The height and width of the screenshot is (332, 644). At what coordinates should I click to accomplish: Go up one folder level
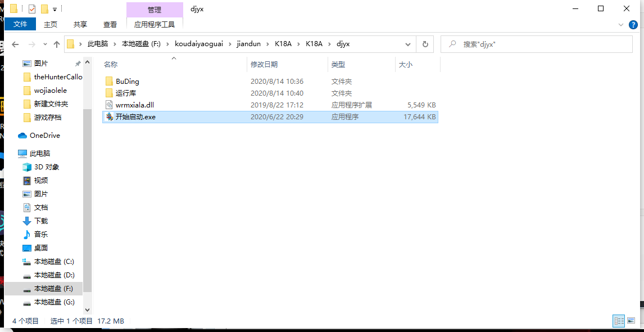coord(57,44)
